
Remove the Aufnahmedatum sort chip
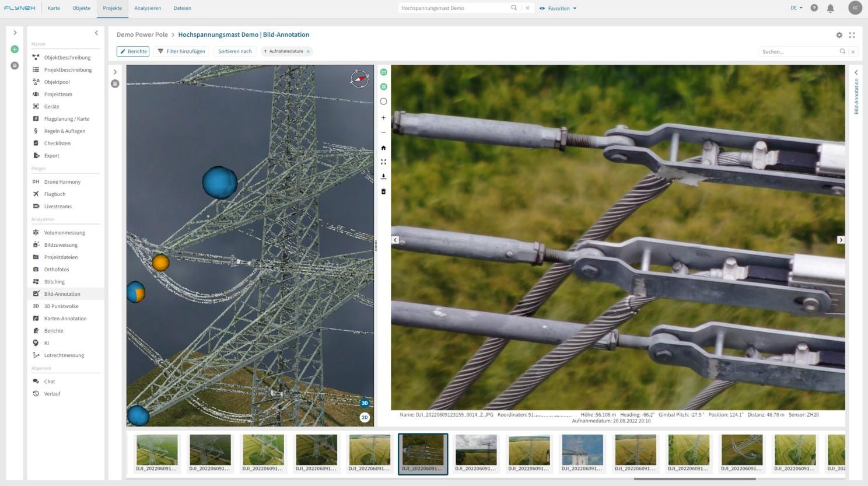[308, 51]
